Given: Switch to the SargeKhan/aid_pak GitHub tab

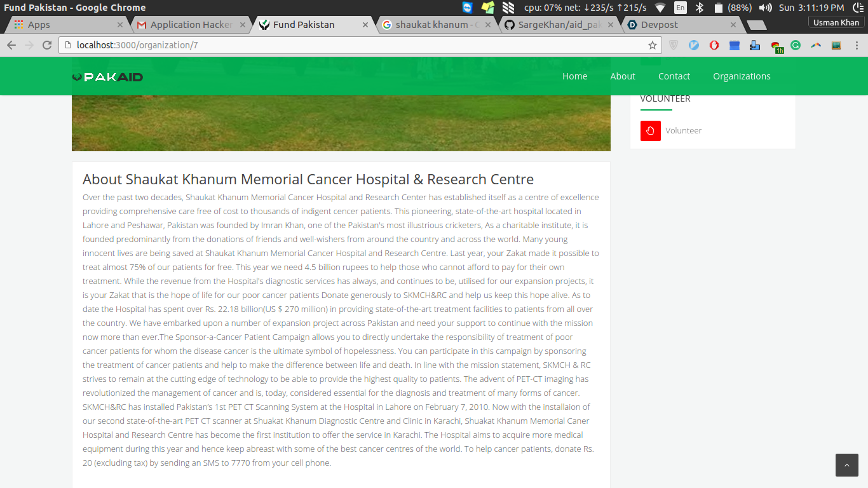Looking at the screenshot, I should 559,25.
